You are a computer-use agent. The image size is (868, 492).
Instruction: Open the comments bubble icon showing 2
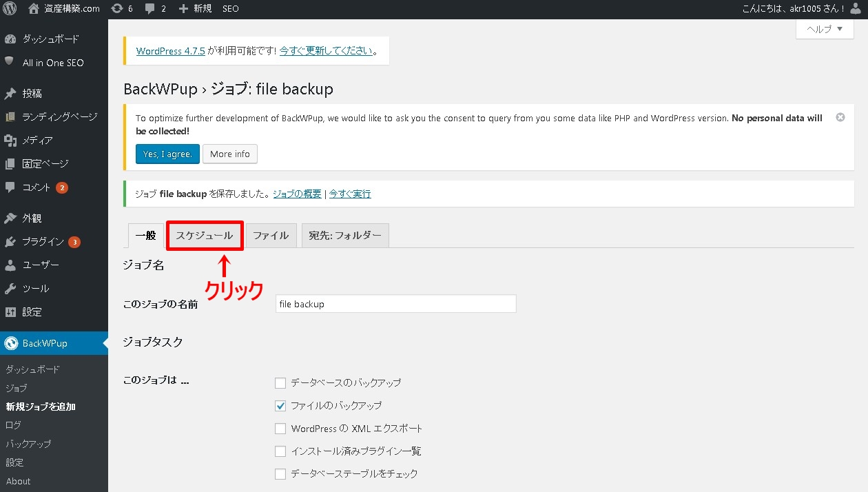pyautogui.click(x=149, y=9)
